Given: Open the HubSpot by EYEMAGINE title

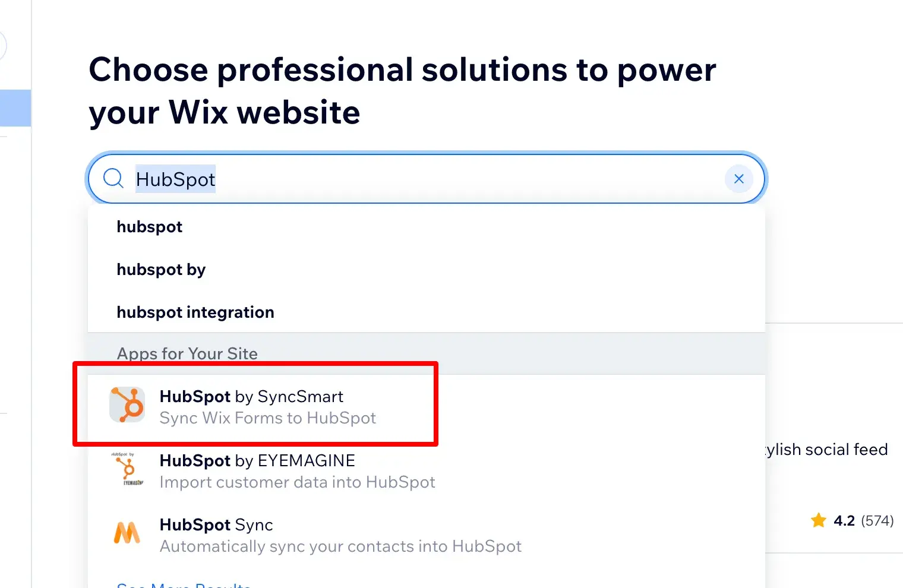Looking at the screenshot, I should [x=257, y=460].
